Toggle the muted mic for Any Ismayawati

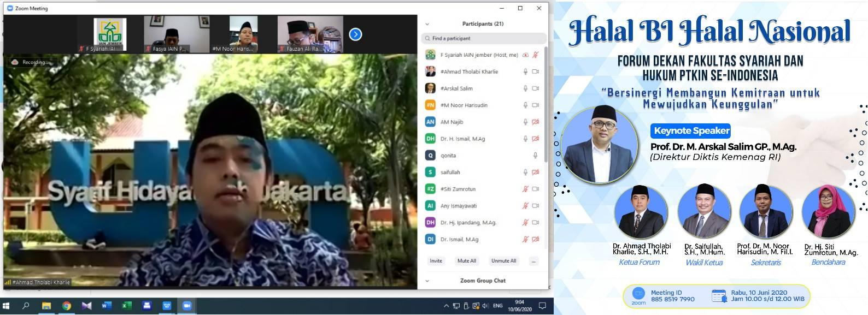(525, 206)
